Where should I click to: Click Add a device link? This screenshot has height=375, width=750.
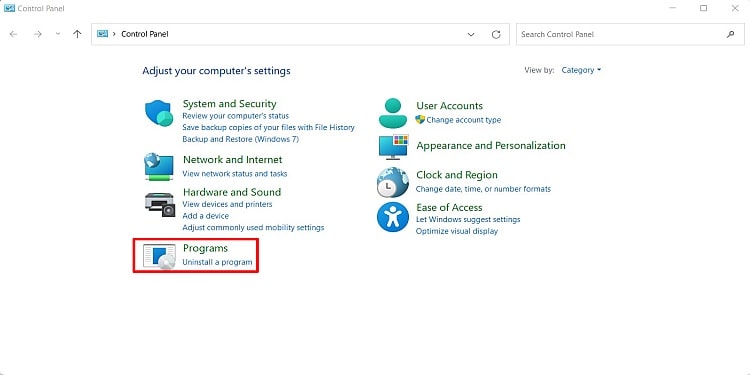(206, 216)
